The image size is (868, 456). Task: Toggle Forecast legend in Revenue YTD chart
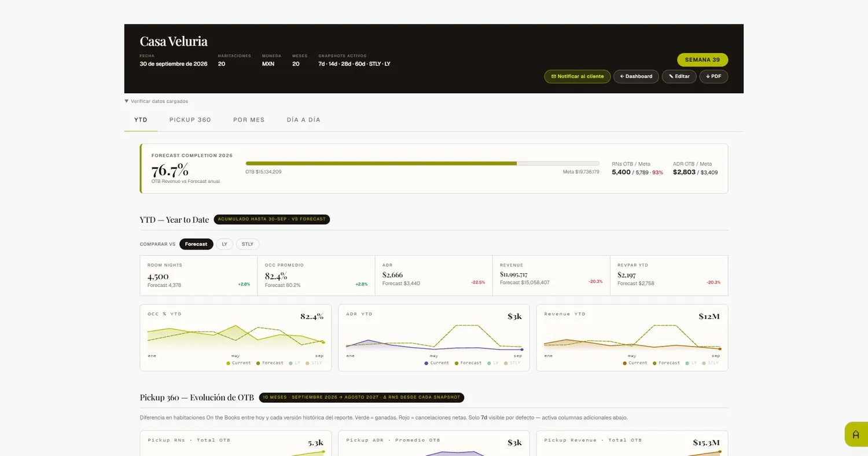pos(666,363)
